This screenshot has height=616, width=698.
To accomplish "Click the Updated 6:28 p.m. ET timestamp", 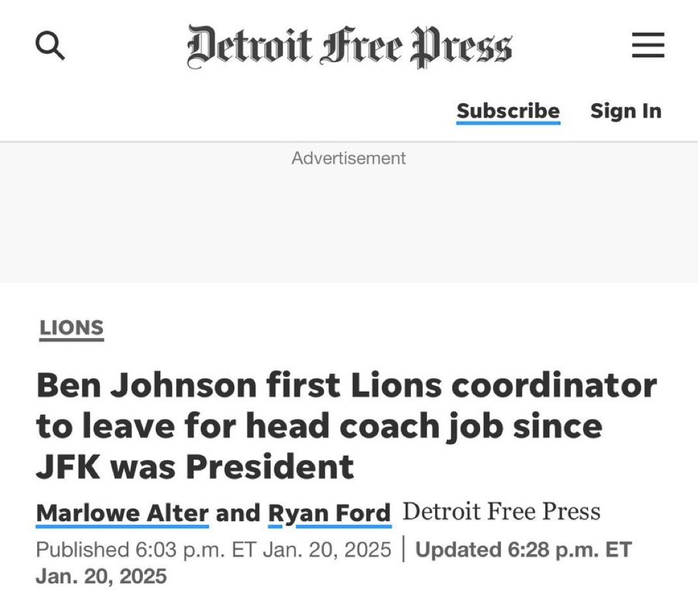I will (523, 549).
